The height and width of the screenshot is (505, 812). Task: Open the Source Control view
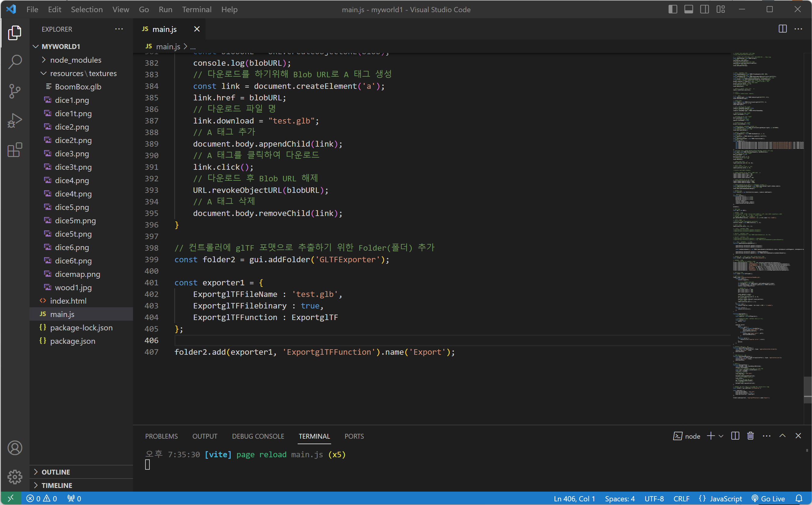[x=15, y=91]
